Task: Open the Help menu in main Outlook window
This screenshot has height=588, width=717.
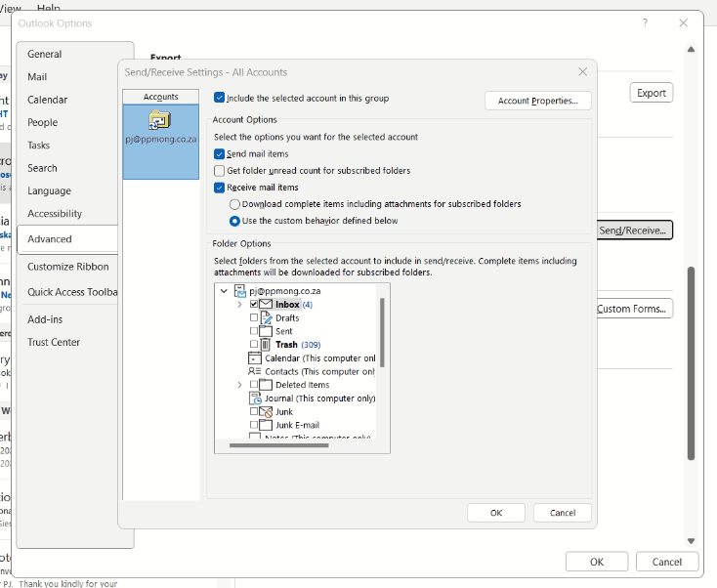Action: [x=49, y=7]
